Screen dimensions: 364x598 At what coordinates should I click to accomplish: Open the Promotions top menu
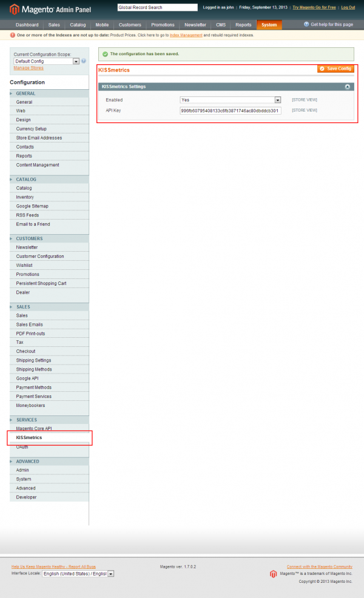click(x=163, y=25)
